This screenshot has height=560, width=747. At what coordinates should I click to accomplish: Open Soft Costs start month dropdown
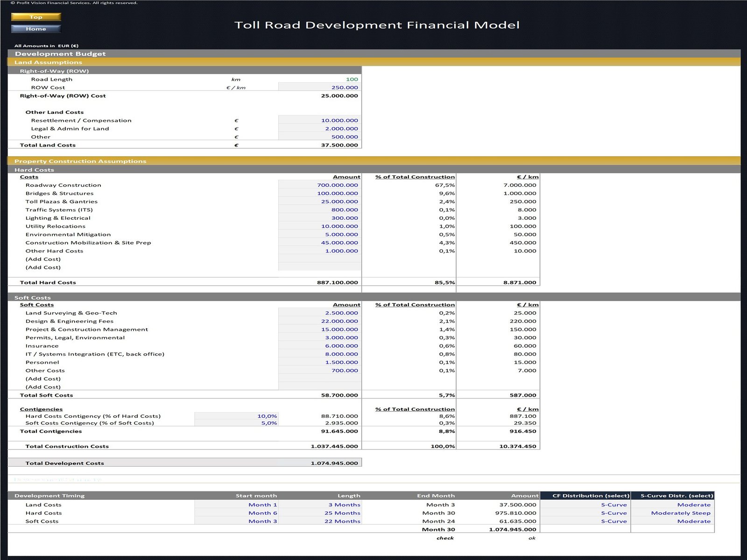[236, 521]
